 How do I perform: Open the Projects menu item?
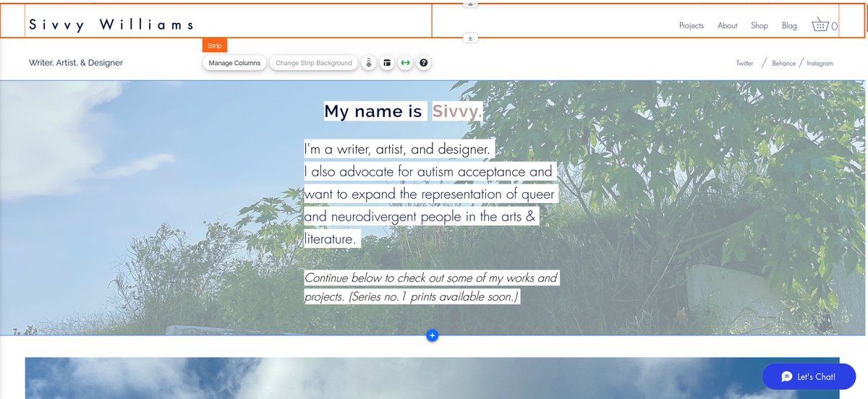[x=692, y=25]
